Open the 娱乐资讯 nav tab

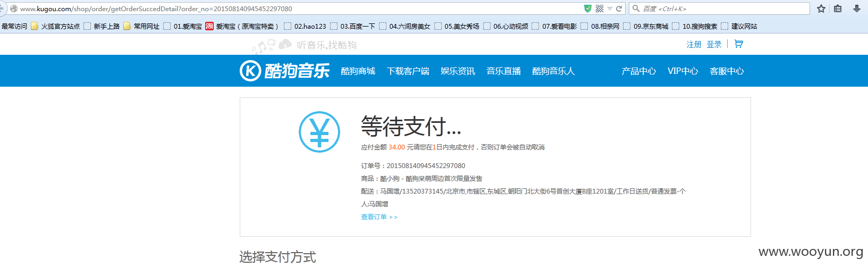tap(458, 71)
